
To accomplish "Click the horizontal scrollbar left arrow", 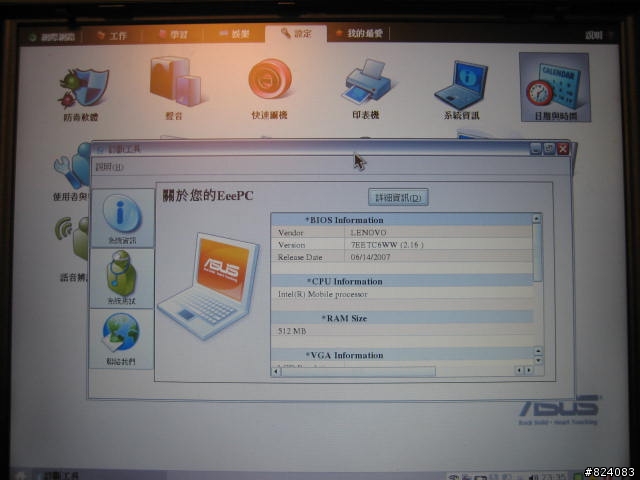I will coord(276,371).
